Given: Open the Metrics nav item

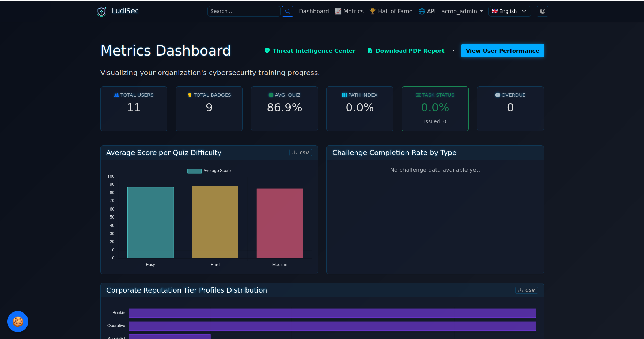Looking at the screenshot, I should (x=349, y=11).
